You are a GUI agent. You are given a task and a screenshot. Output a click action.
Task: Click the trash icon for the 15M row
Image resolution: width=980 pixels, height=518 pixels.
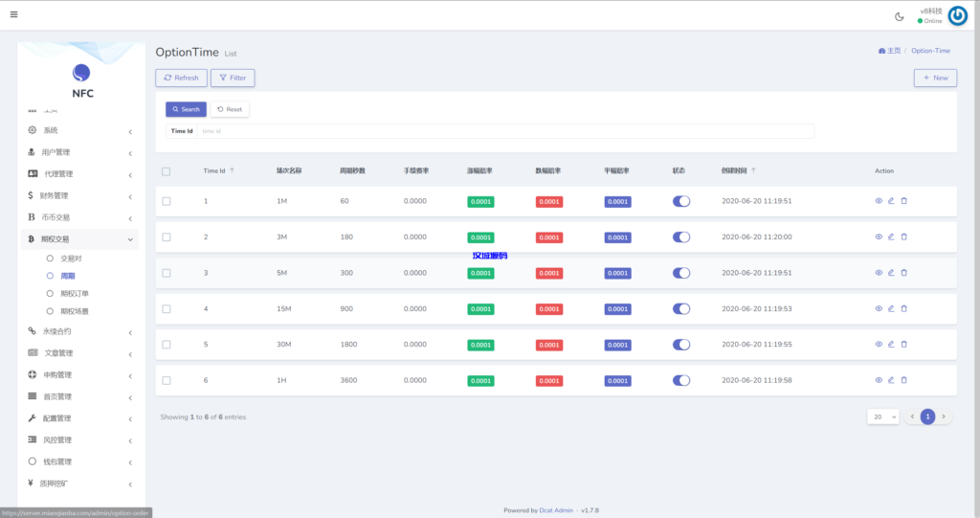(x=903, y=308)
